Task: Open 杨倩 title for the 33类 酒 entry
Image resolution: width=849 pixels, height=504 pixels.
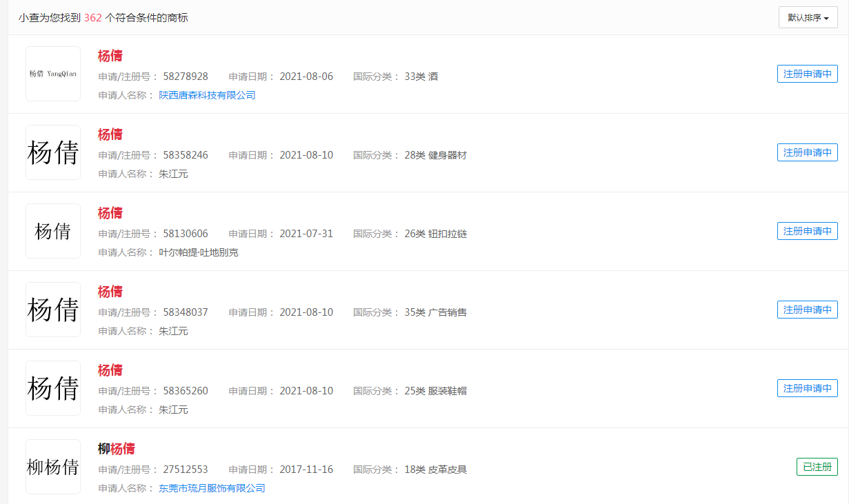Action: click(x=110, y=56)
